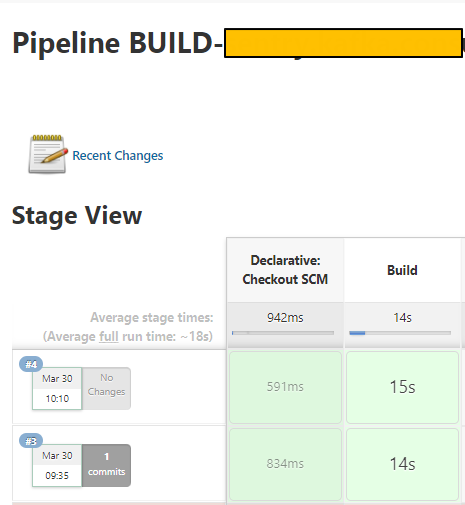Image resolution: width=465 pixels, height=505 pixels.
Task: Click the Mar 30 10:10 build date box
Action: [57, 389]
